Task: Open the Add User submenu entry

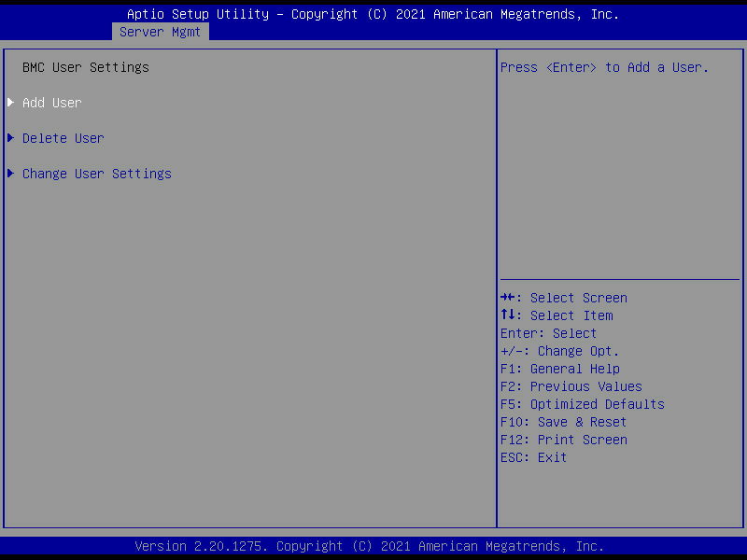Action: pyautogui.click(x=52, y=103)
